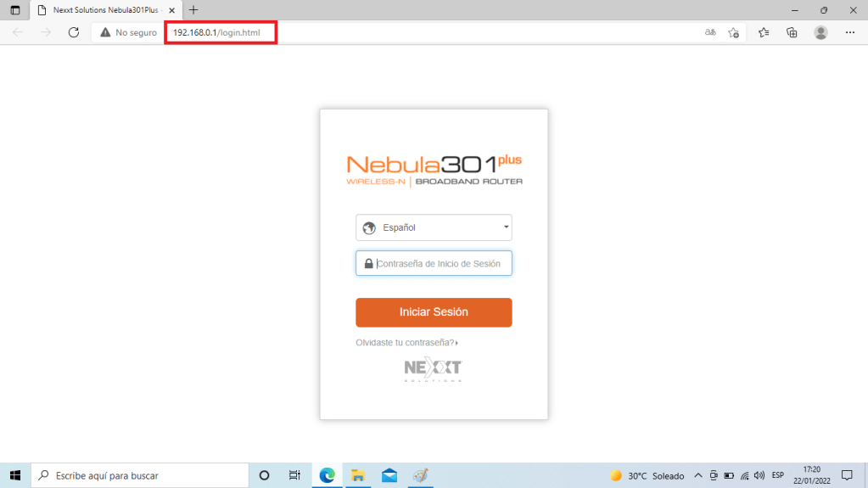Expand the Español language dropdown
This screenshot has width=868, height=488.
[434, 227]
